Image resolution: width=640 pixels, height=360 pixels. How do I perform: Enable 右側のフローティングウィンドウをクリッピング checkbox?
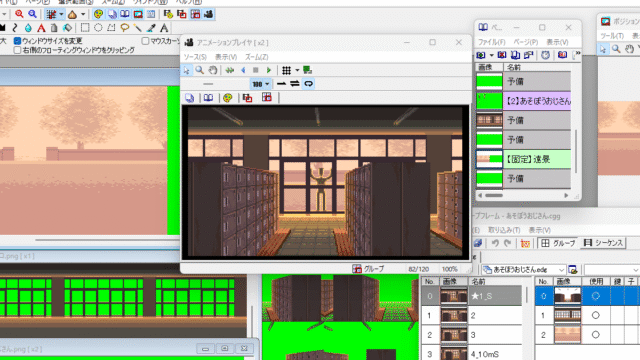(17, 50)
